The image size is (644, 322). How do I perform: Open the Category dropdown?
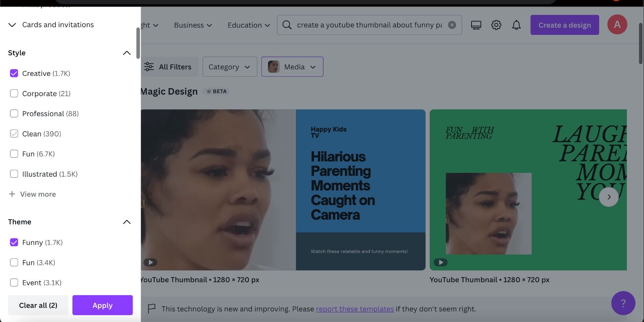tap(230, 67)
